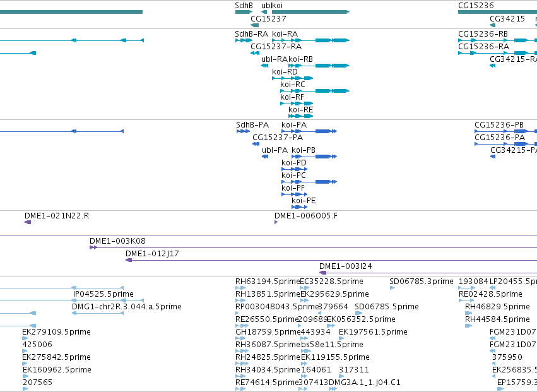Select the CG15237-PA protein label

278,138
